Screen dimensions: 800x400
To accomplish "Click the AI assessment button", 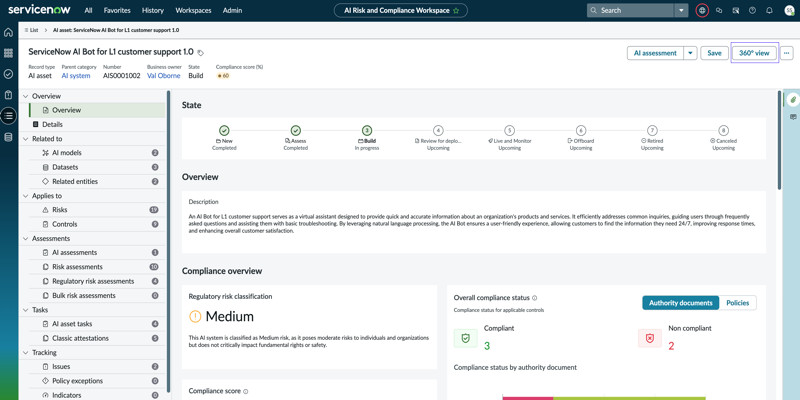I will click(655, 53).
